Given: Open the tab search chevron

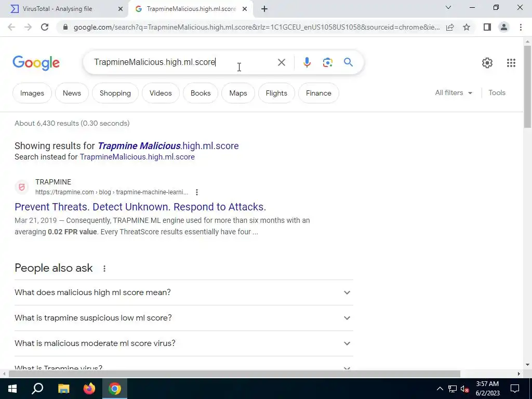Looking at the screenshot, I should (x=448, y=7).
